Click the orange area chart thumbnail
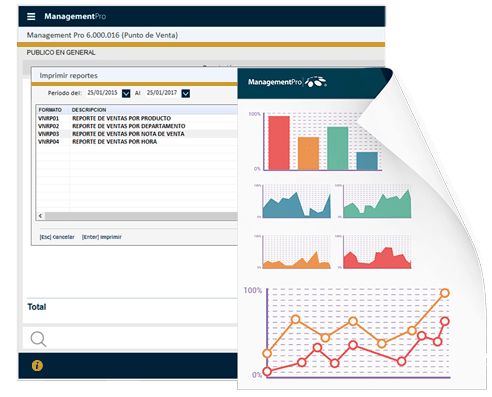This screenshot has height=397, width=492. 297,252
